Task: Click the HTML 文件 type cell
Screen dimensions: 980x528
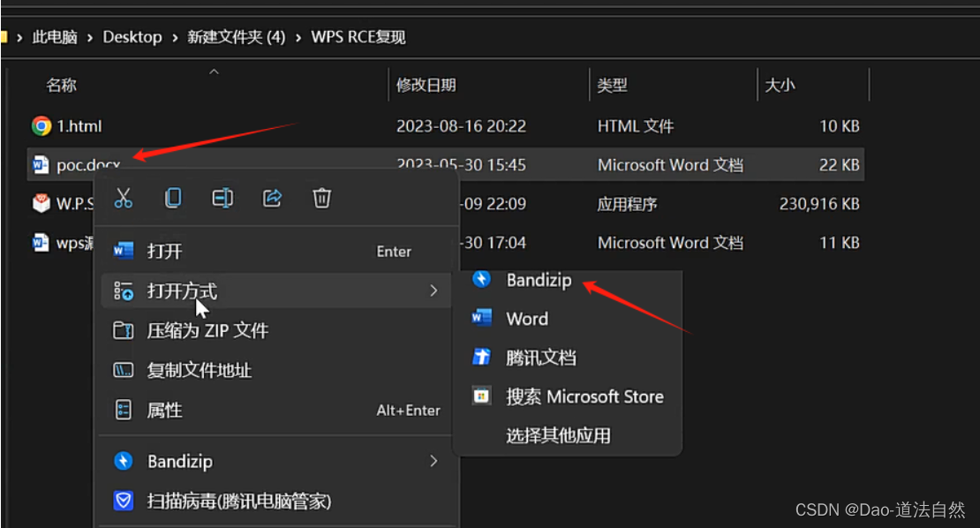Action: click(x=636, y=126)
